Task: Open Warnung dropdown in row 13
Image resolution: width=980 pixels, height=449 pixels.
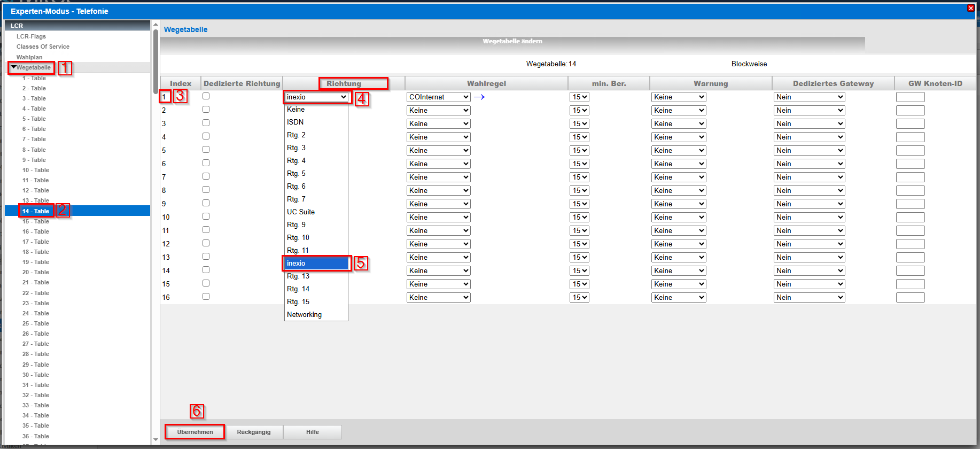Action: [679, 258]
